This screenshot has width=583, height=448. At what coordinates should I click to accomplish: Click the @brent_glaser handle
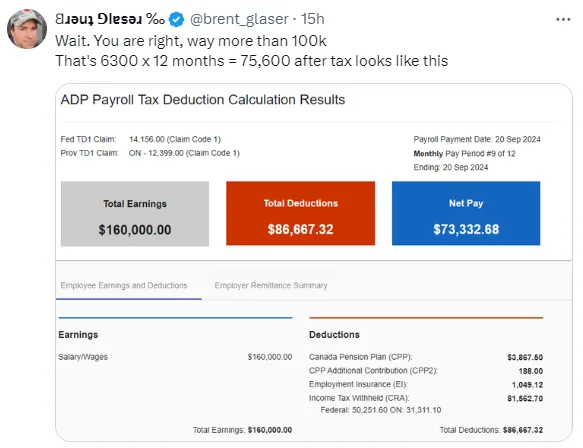pyautogui.click(x=239, y=19)
